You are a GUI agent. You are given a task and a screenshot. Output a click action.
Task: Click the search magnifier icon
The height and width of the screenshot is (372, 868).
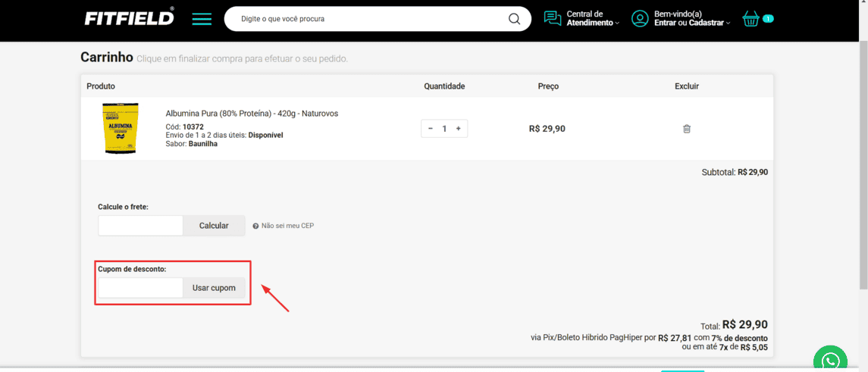[514, 19]
